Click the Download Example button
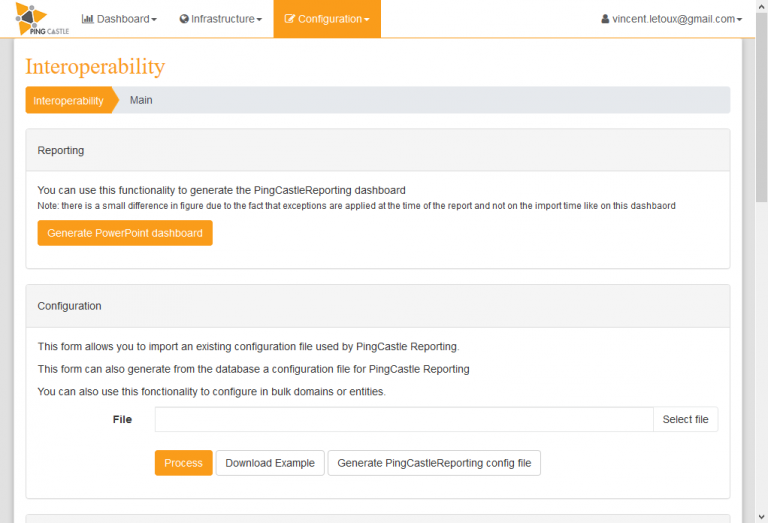Screen dimensions: 768x523 pyautogui.click(x=270, y=463)
